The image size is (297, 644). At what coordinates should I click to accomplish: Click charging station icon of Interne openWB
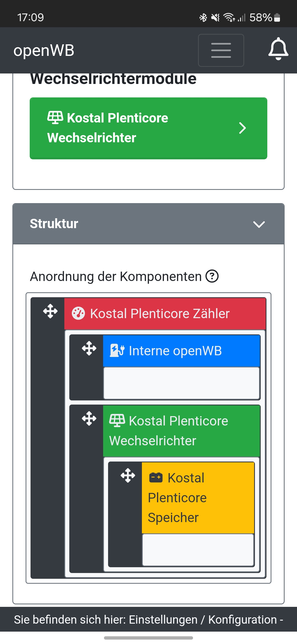117,350
